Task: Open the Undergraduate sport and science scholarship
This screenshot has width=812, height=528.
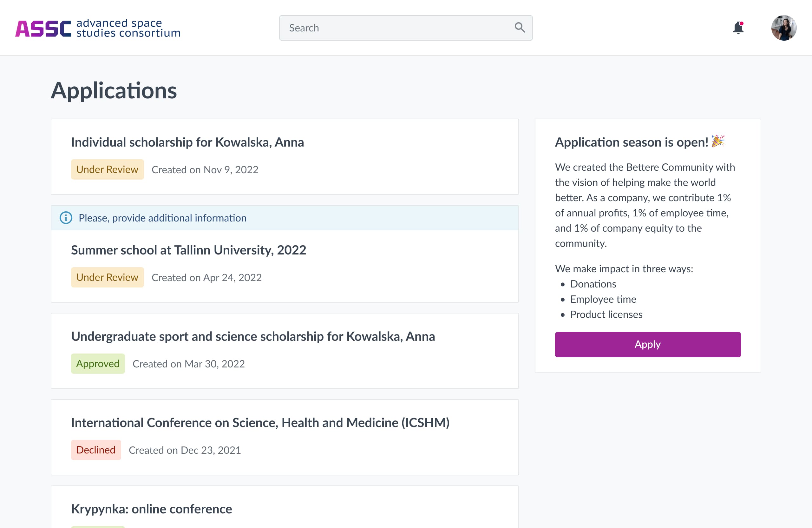Action: (x=253, y=336)
